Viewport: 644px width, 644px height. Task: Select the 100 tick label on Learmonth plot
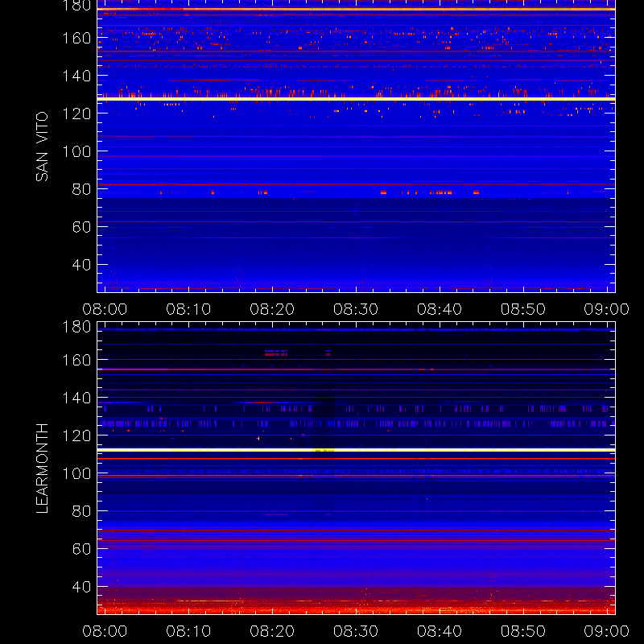(76, 473)
